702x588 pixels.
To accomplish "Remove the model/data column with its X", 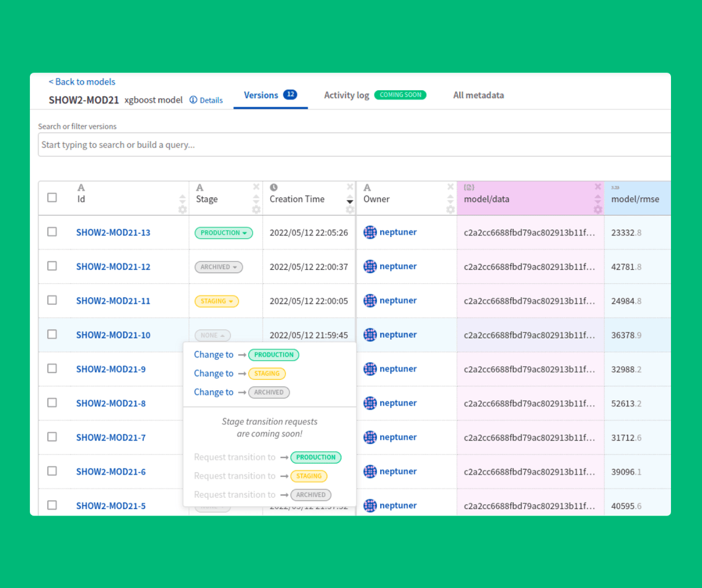I will click(x=598, y=187).
